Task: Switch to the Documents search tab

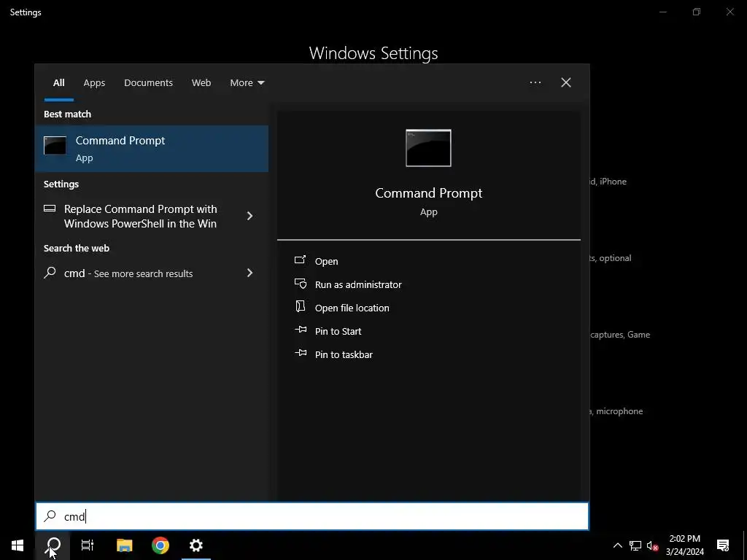Action: 148,83
